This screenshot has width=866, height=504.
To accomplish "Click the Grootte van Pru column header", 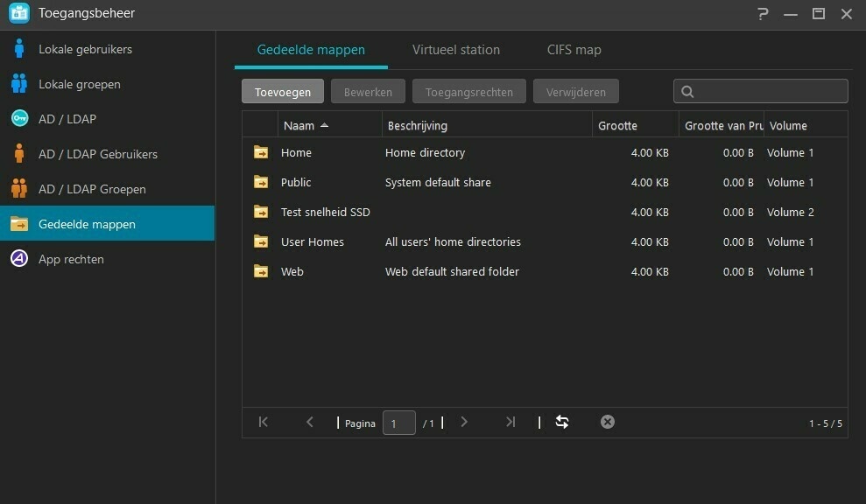I will [x=722, y=125].
